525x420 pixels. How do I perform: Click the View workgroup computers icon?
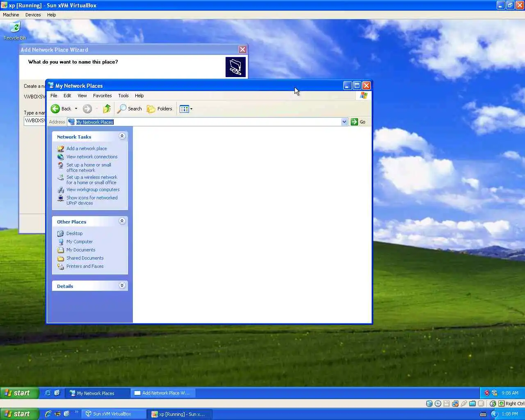tap(61, 189)
